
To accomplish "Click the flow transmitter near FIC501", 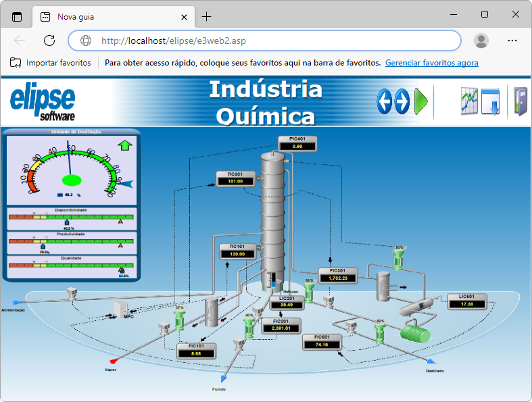I will 351,327.
